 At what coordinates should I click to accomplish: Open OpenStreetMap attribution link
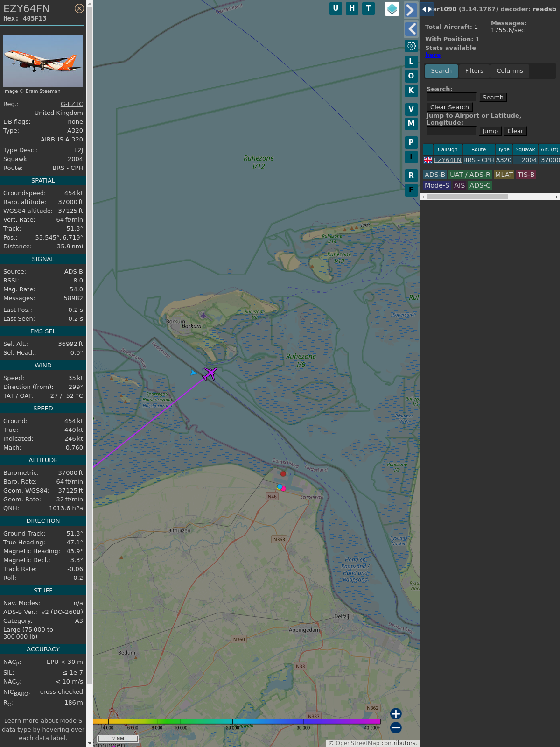[357, 743]
